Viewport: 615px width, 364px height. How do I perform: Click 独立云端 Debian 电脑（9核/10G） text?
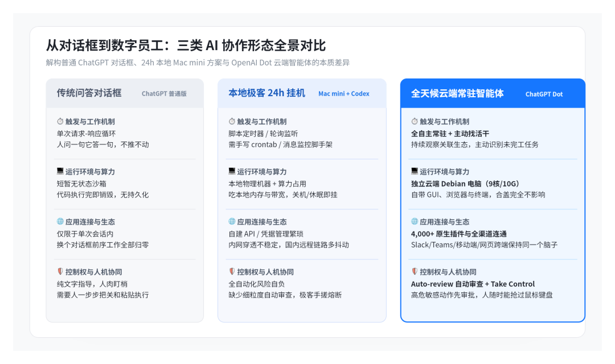point(466,184)
